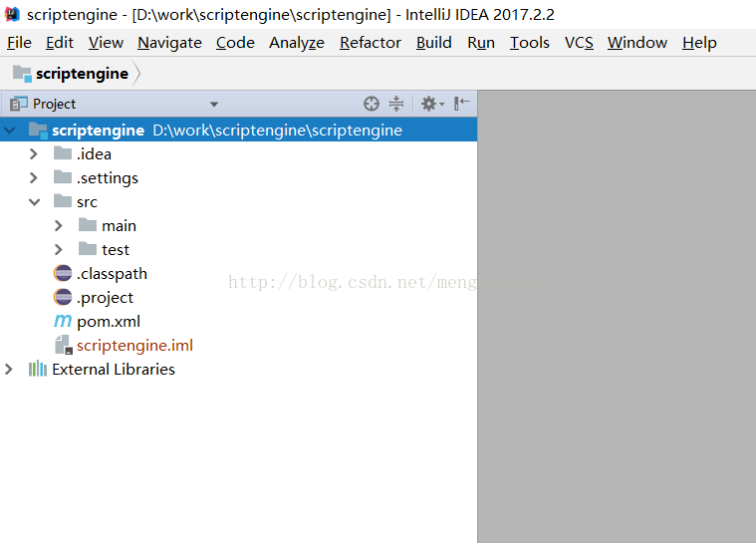Collapse the scriptengine root node
Image resolution: width=756 pixels, height=543 pixels.
click(x=10, y=131)
